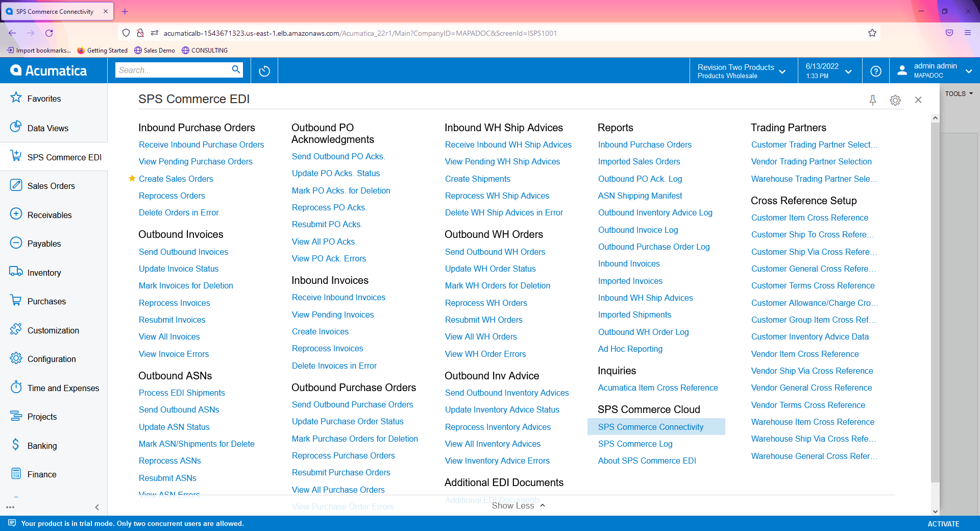
Task: Open Time and Expenses stopwatch icon
Action: pos(16,387)
